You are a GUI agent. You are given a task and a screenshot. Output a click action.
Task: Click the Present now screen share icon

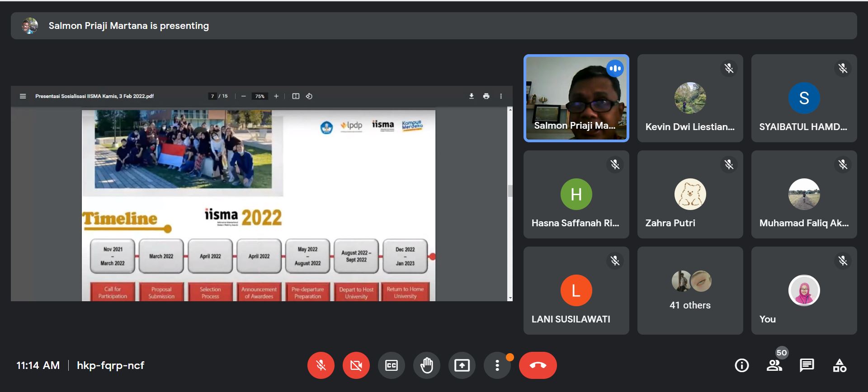tap(462, 365)
